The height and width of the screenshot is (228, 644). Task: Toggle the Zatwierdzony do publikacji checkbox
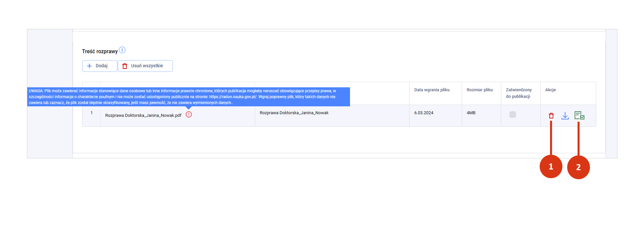512,115
